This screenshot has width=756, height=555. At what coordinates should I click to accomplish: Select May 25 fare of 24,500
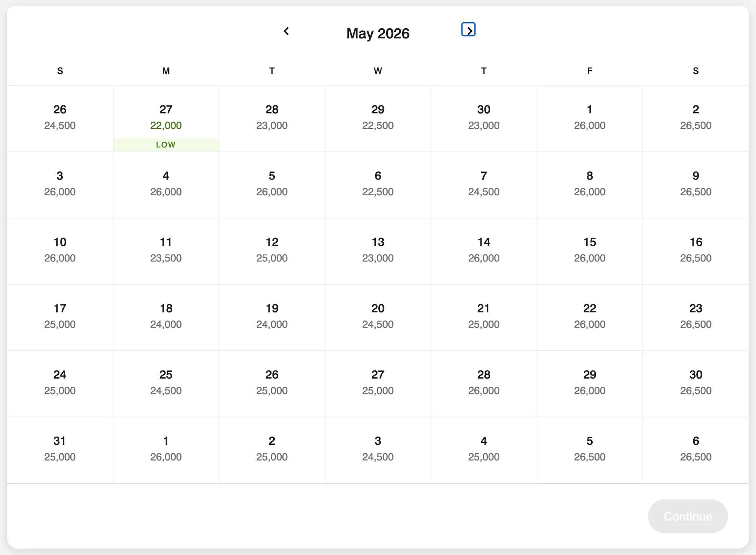tap(166, 384)
